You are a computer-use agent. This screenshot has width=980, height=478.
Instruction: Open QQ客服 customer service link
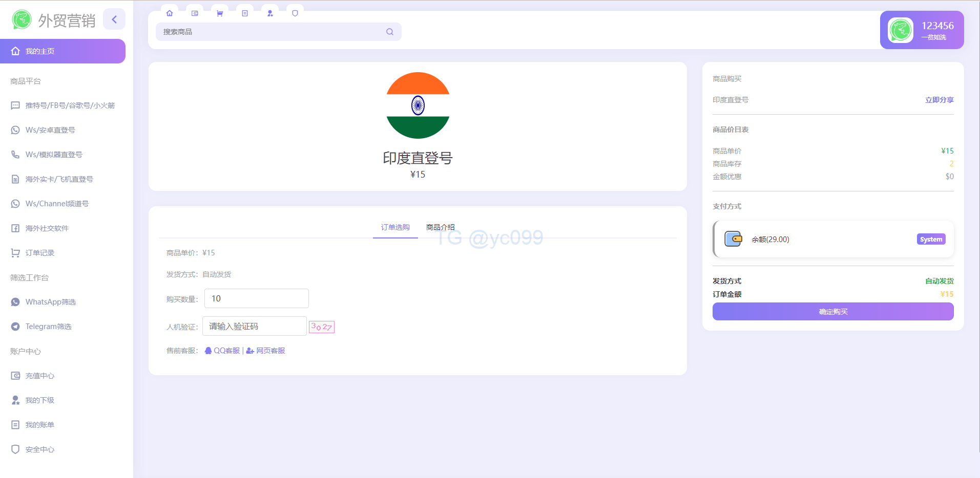223,351
